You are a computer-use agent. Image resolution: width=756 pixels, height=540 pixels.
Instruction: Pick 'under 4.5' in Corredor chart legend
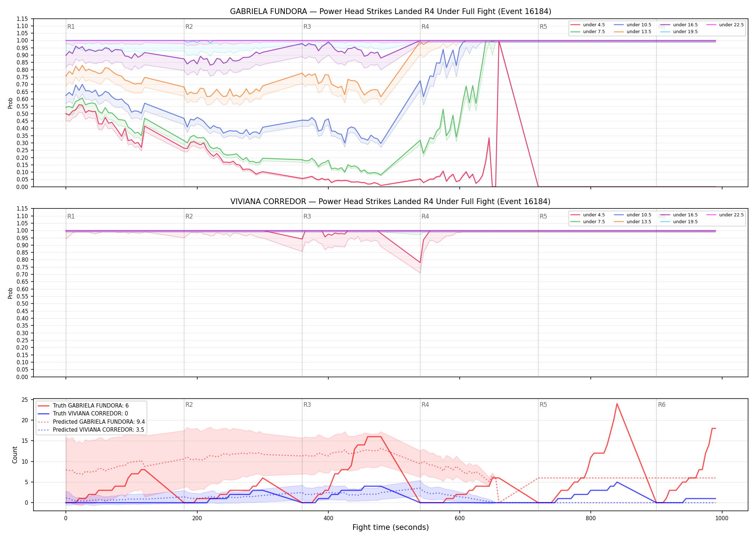pyautogui.click(x=588, y=215)
